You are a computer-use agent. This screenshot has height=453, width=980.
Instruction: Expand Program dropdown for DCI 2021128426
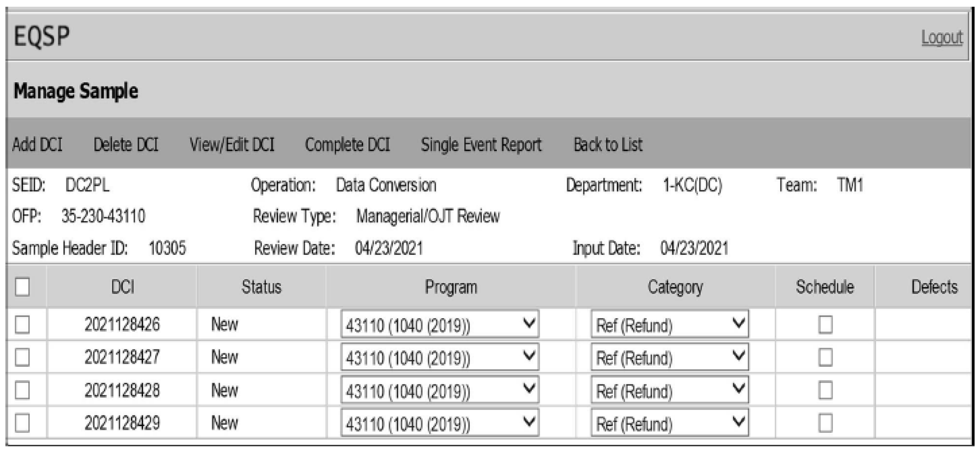coord(440,325)
